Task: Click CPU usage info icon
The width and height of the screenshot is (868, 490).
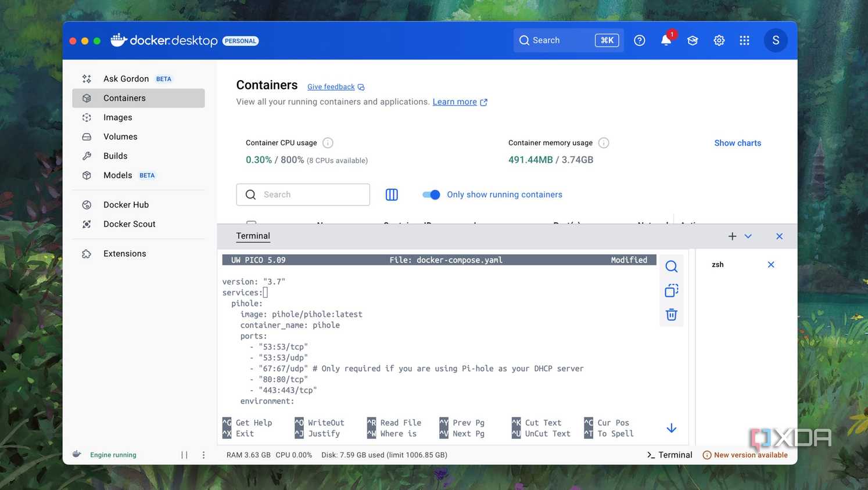Action: point(328,143)
